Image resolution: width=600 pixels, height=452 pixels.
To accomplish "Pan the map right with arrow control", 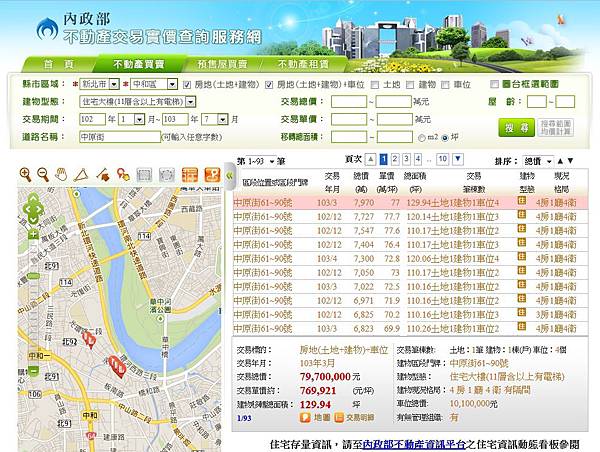I will tap(40, 209).
